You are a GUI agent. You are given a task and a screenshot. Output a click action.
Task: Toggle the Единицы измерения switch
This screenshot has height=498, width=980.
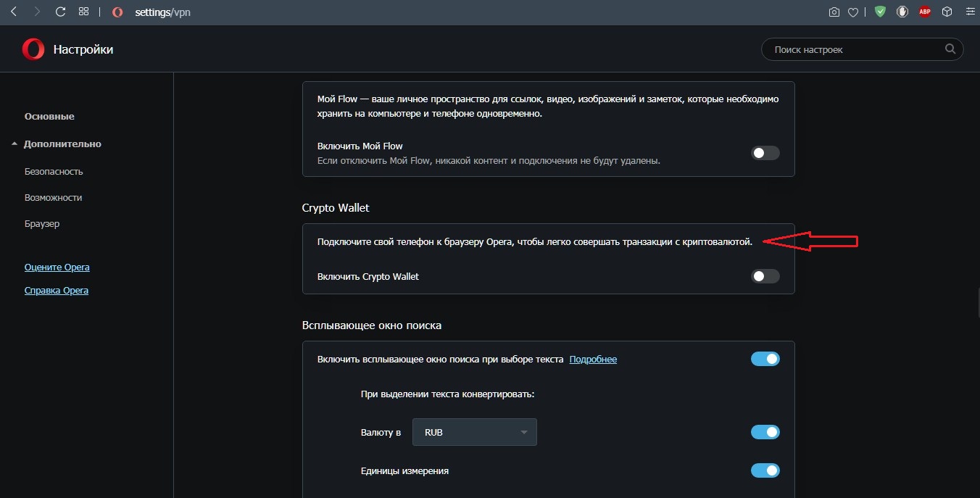[x=765, y=470]
